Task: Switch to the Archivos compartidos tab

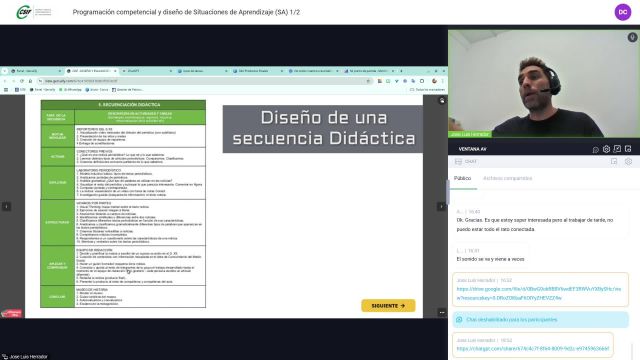Action: click(507, 178)
